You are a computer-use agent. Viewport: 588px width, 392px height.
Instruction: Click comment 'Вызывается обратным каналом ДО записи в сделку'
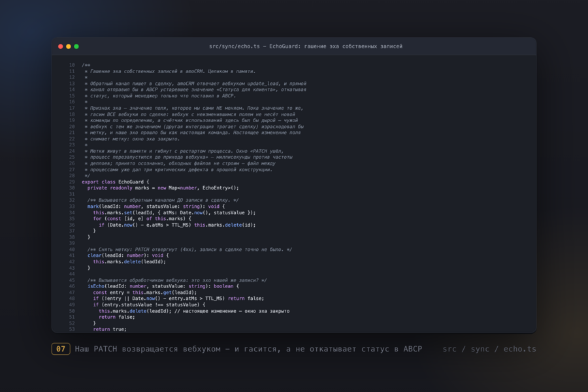(163, 201)
